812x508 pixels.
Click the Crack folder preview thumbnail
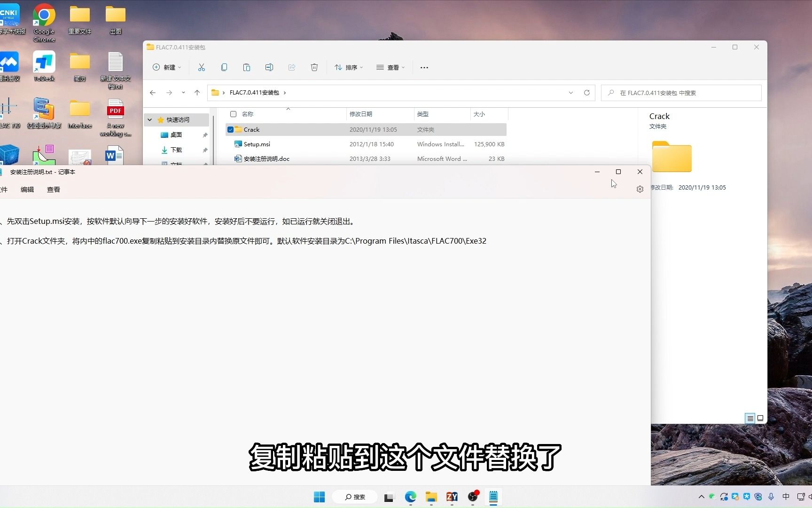[672, 156]
